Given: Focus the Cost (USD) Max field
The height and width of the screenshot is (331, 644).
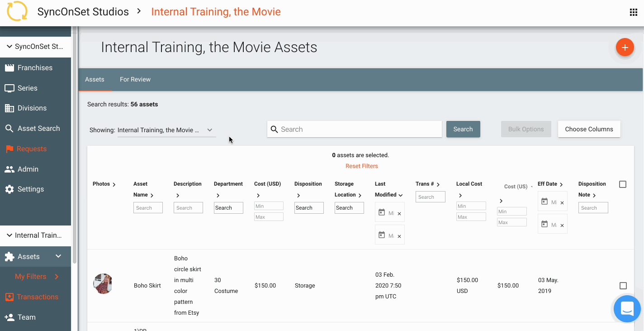Looking at the screenshot, I should pos(269,217).
